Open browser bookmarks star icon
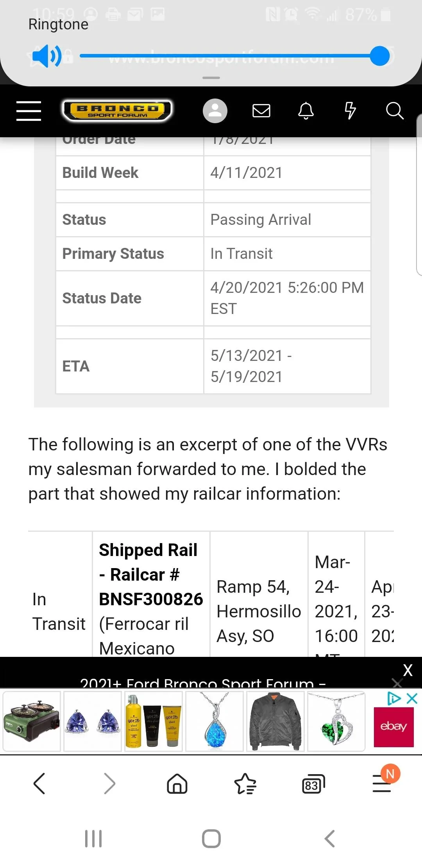Screen dimensions: 422x868 pos(245,784)
